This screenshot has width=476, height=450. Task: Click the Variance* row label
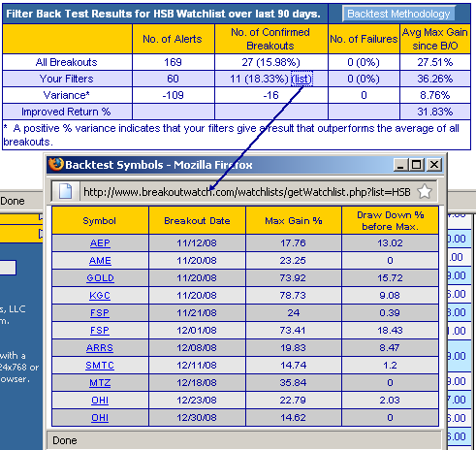pyautogui.click(x=66, y=95)
